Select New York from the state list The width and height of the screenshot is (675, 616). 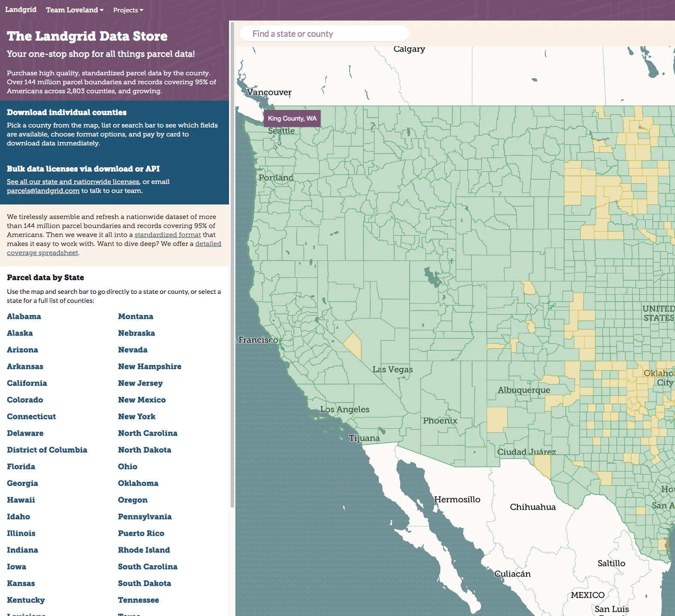coord(137,417)
